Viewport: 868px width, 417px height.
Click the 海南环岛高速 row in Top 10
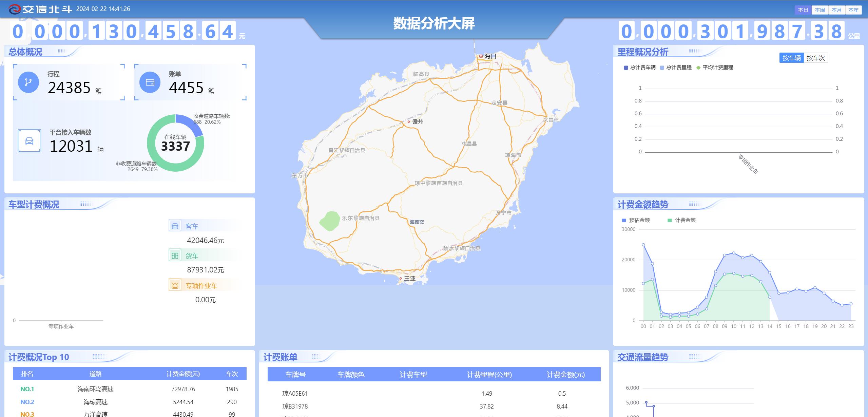[x=96, y=389]
